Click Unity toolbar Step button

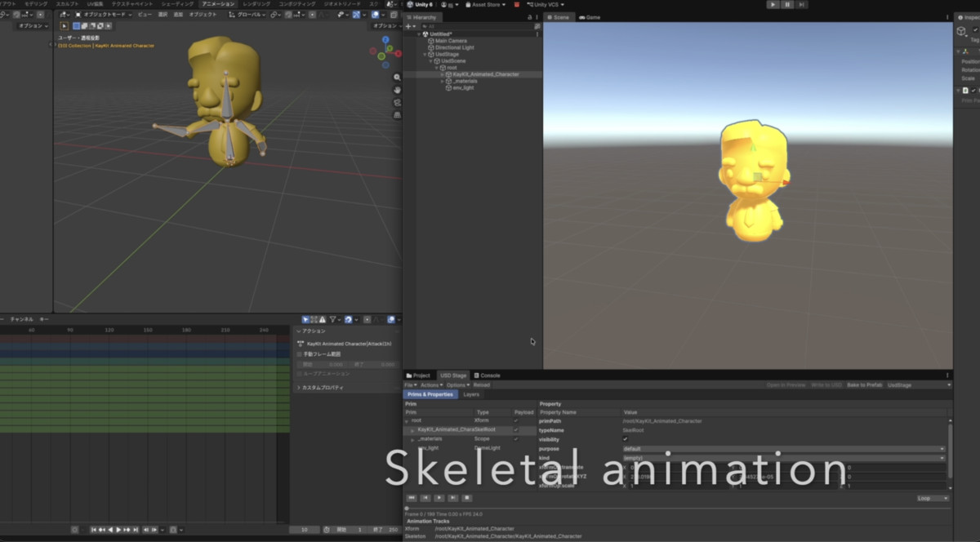802,4
